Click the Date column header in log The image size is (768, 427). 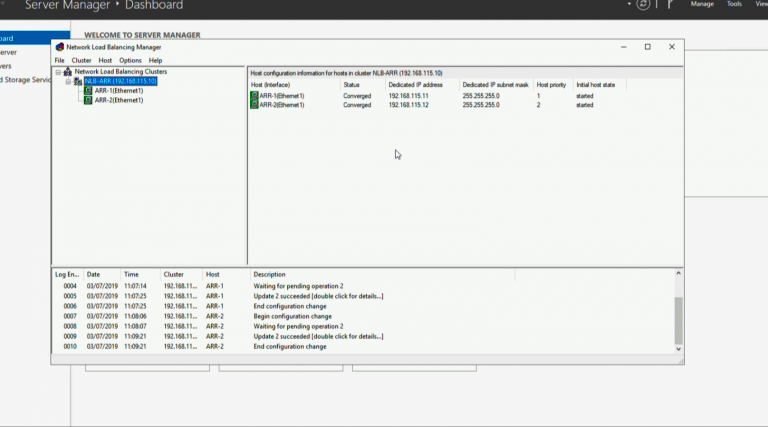pos(101,275)
